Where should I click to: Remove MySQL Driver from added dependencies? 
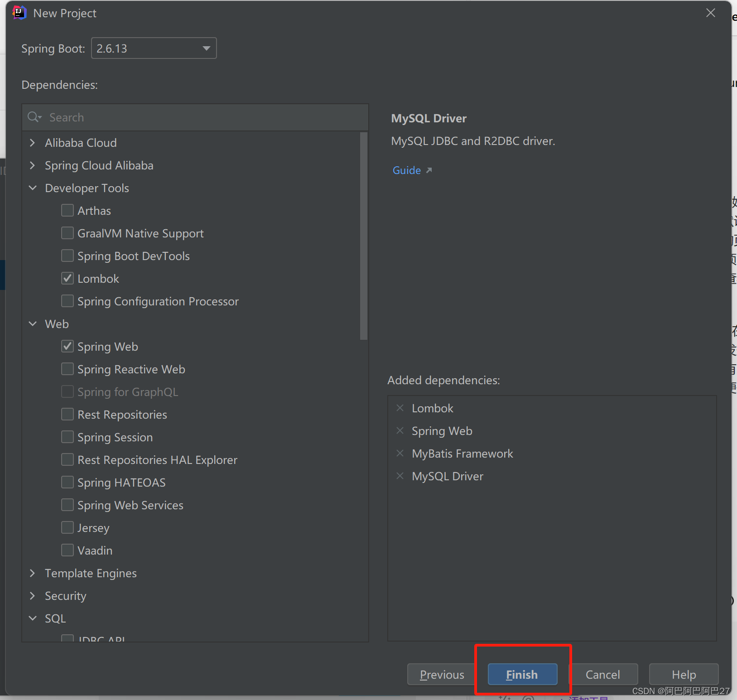tap(400, 476)
